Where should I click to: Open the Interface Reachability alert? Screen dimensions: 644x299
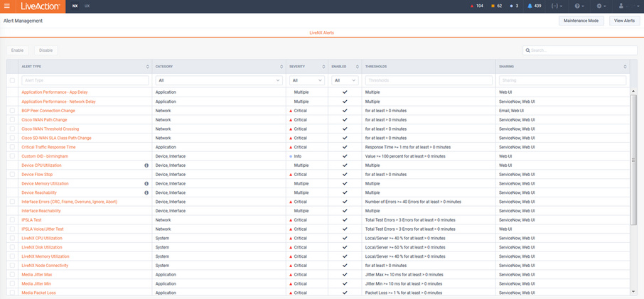pyautogui.click(x=41, y=211)
